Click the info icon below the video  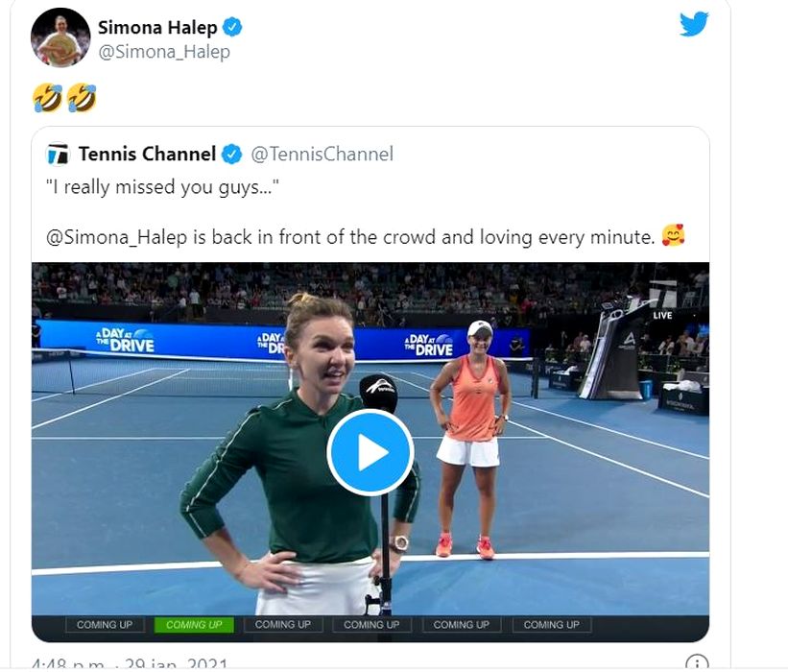click(x=698, y=663)
